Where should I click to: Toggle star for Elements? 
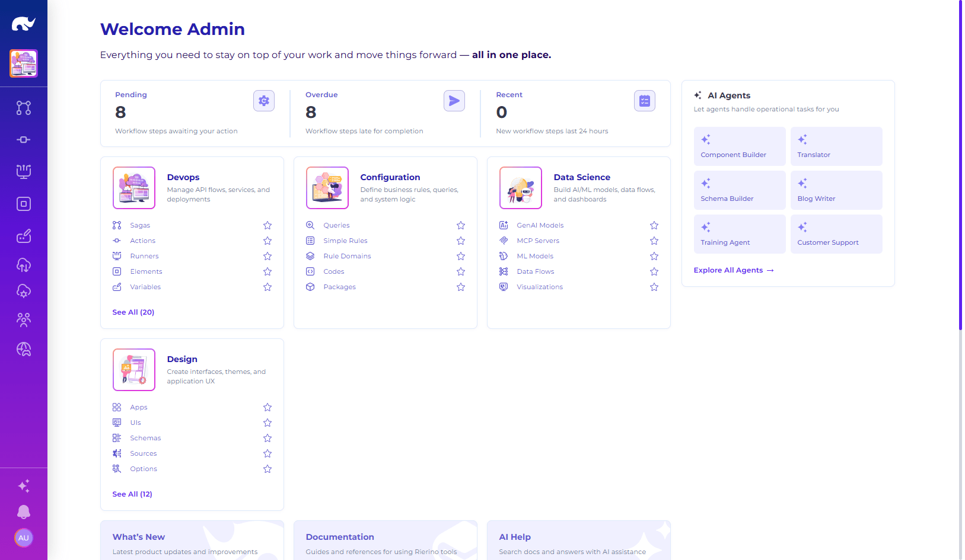coord(267,271)
